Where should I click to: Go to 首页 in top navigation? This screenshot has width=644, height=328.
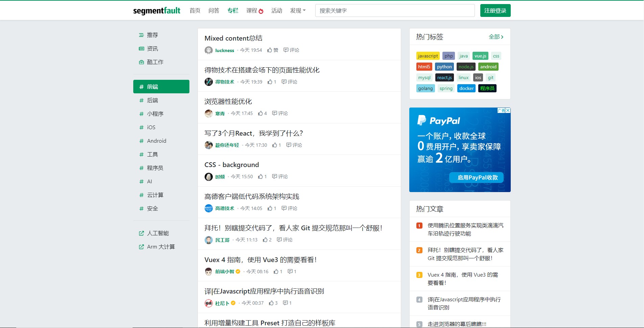(x=195, y=11)
